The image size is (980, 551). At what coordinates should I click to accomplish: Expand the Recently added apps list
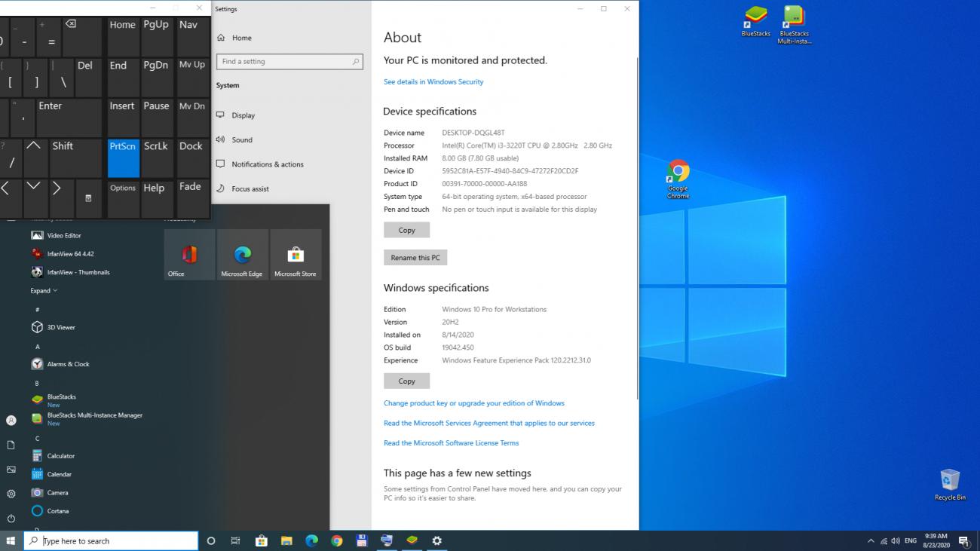[x=44, y=291]
